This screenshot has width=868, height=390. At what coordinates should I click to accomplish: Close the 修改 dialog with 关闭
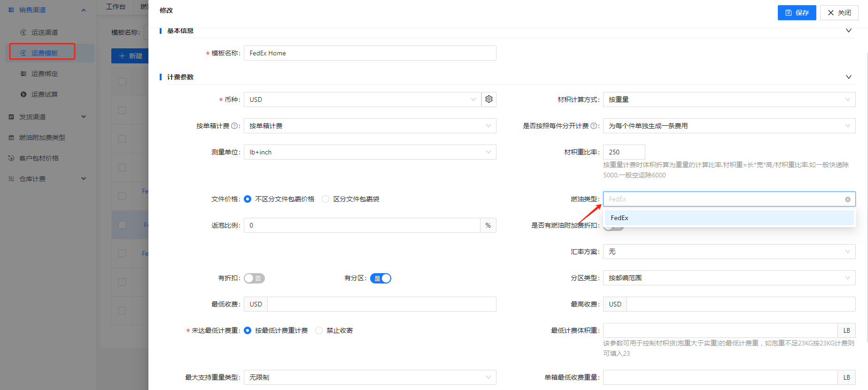point(839,13)
